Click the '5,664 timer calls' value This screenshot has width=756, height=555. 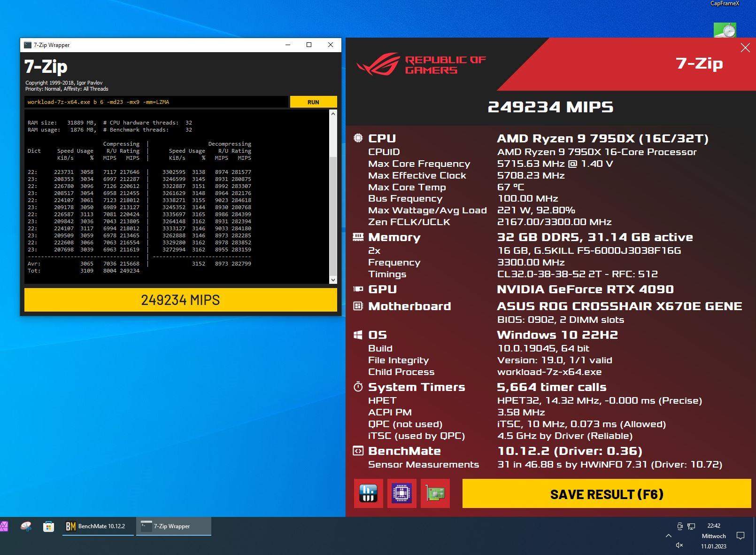[x=552, y=387]
